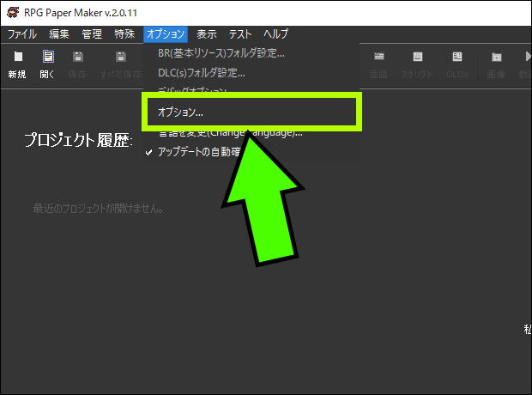The image size is (532, 395).
Task: Select オプション... entry in dropdown
Action: click(x=181, y=112)
